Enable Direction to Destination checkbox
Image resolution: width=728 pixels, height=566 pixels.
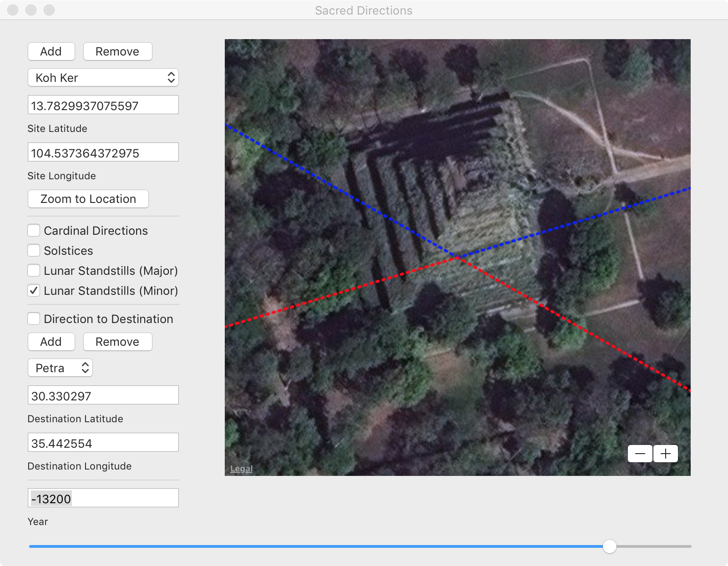click(34, 319)
